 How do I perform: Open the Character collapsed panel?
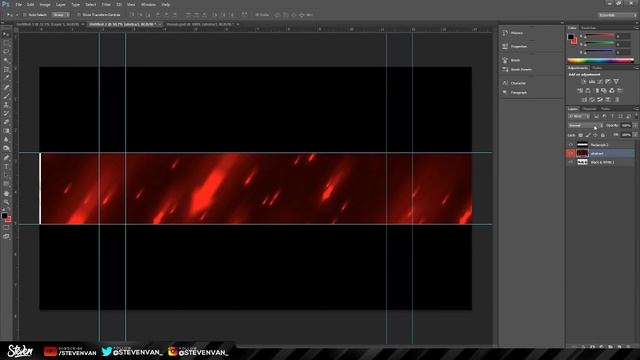(x=518, y=83)
